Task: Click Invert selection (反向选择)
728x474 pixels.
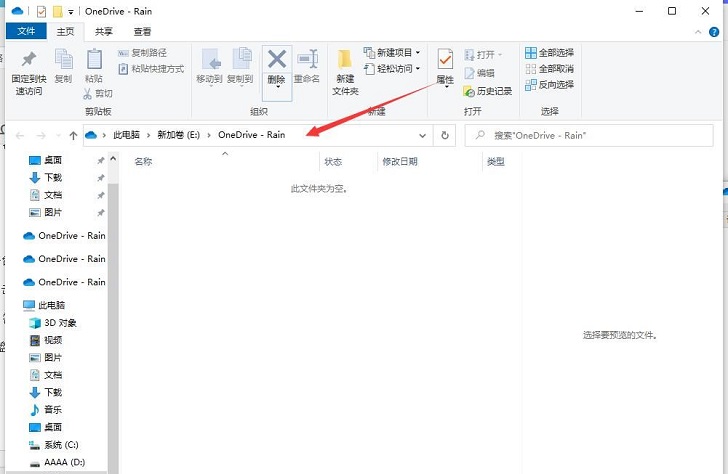Action: pos(550,85)
